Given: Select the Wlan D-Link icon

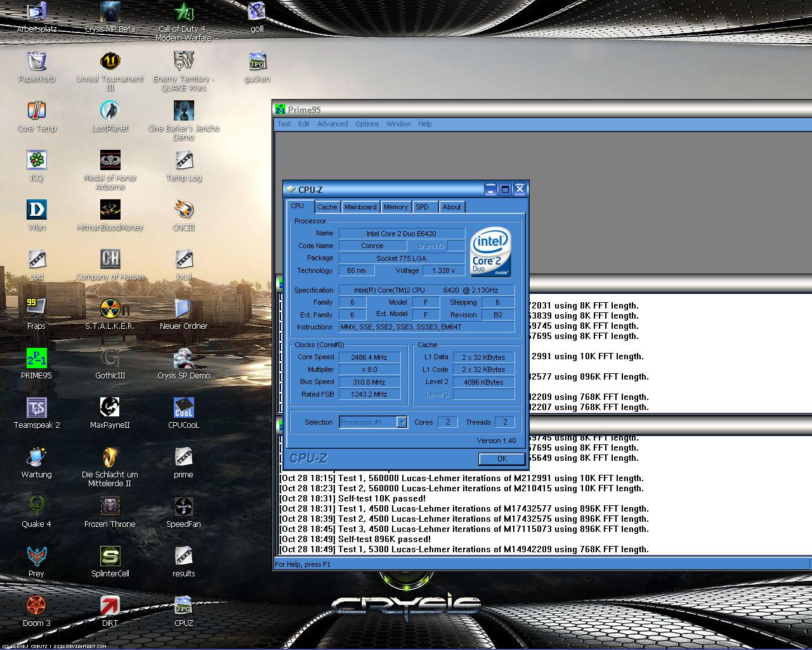Looking at the screenshot, I should [x=37, y=209].
